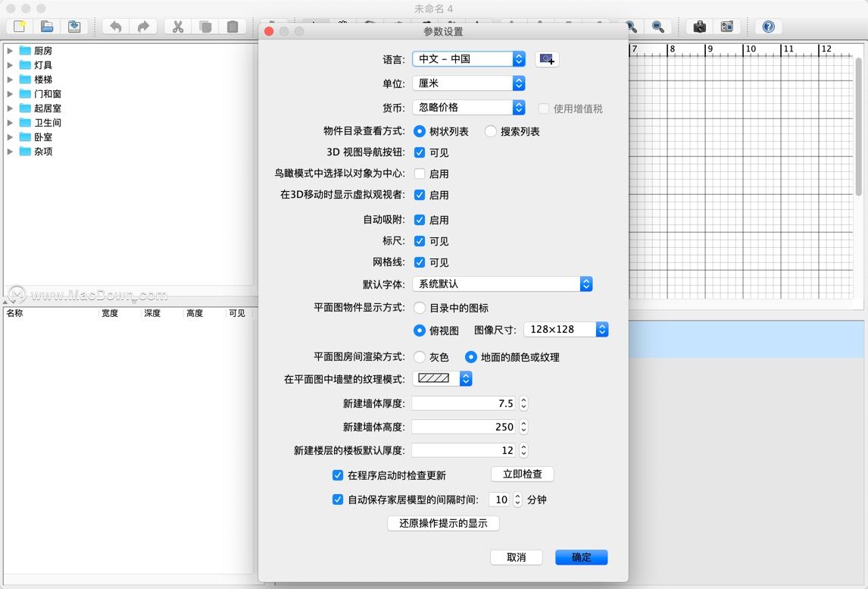Click the import language library icon
868x589 pixels.
(547, 59)
